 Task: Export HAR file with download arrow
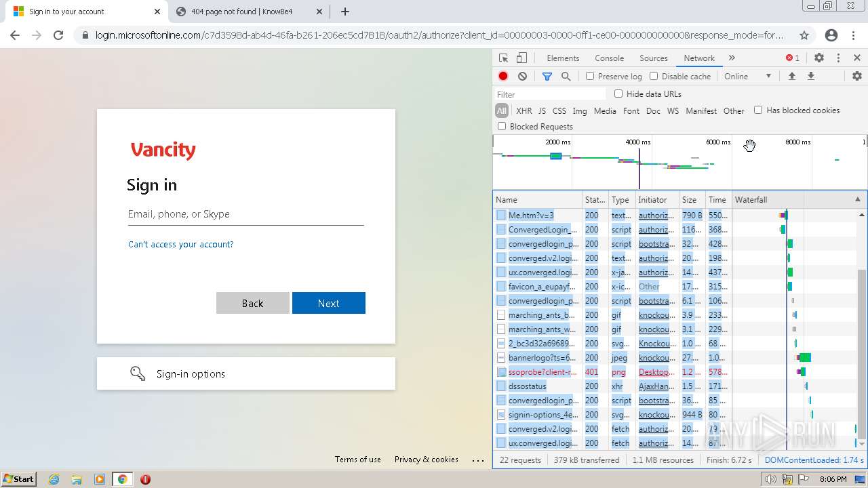pyautogui.click(x=810, y=77)
